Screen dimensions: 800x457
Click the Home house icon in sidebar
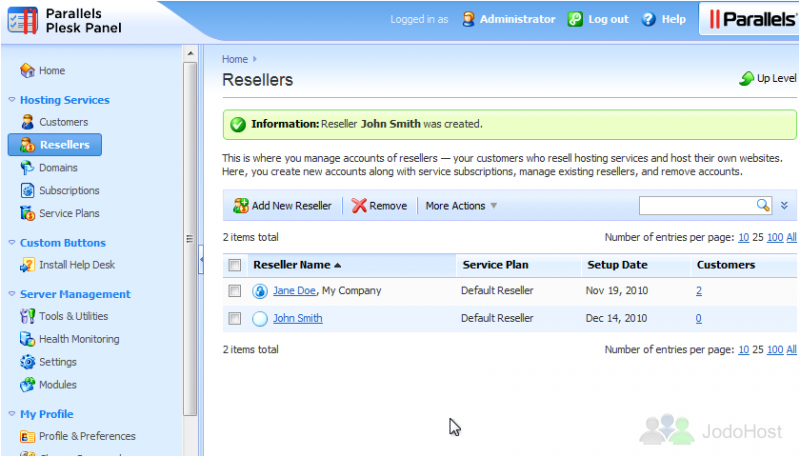(27, 70)
